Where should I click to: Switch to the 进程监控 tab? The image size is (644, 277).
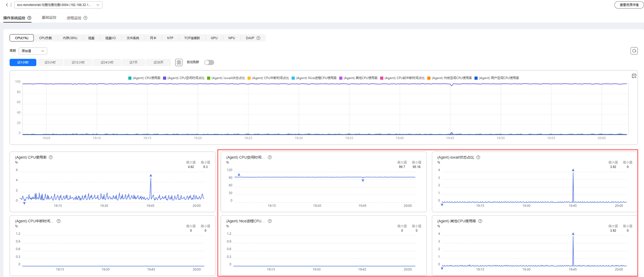(x=74, y=18)
